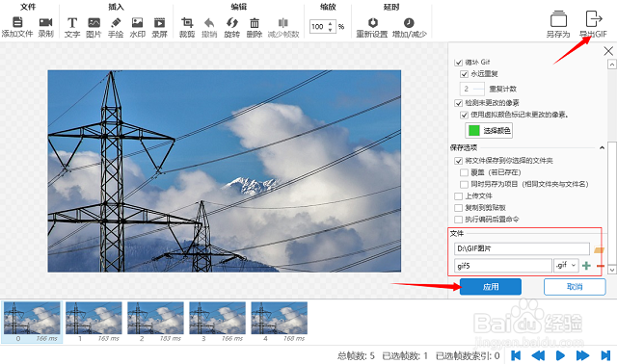Select frame 0 thumbnail in the timeline
This screenshot has height=364, width=617.
pyautogui.click(x=32, y=322)
